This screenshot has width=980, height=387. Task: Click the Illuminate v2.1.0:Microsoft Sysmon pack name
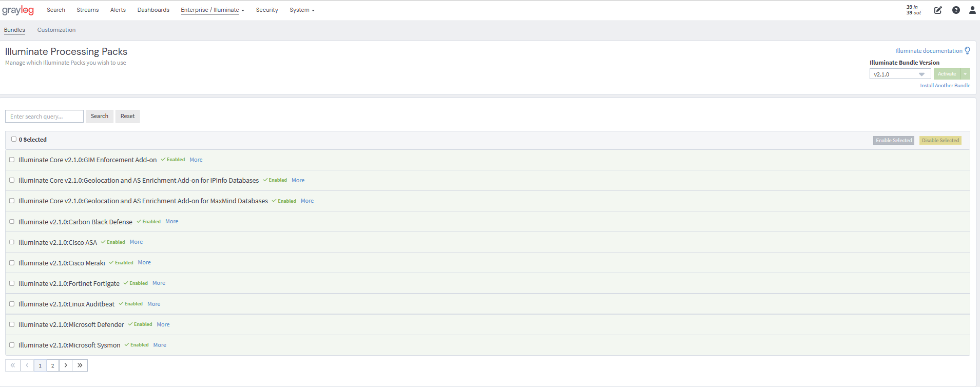pyautogui.click(x=69, y=345)
